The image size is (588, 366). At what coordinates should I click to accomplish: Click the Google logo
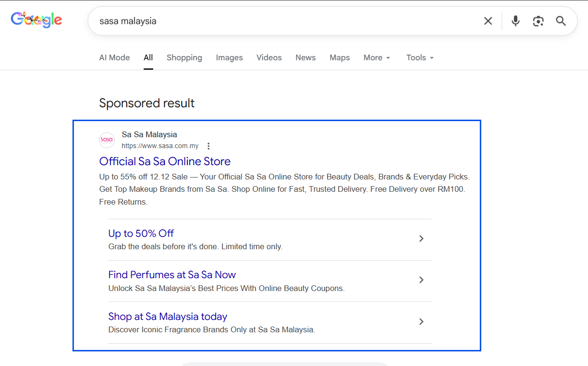click(37, 20)
